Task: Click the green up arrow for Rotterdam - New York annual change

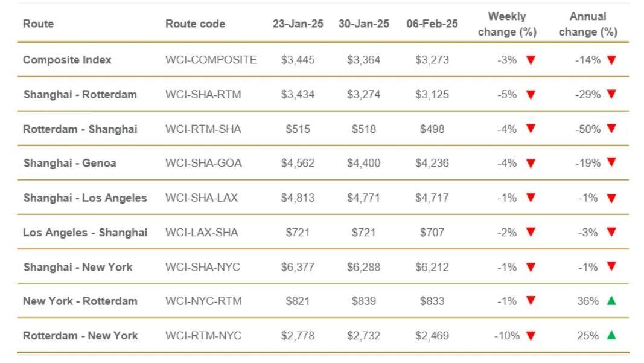Action: [x=611, y=335]
